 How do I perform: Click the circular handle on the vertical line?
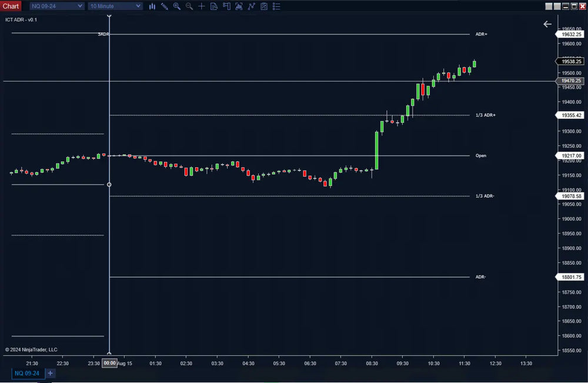[x=109, y=185]
